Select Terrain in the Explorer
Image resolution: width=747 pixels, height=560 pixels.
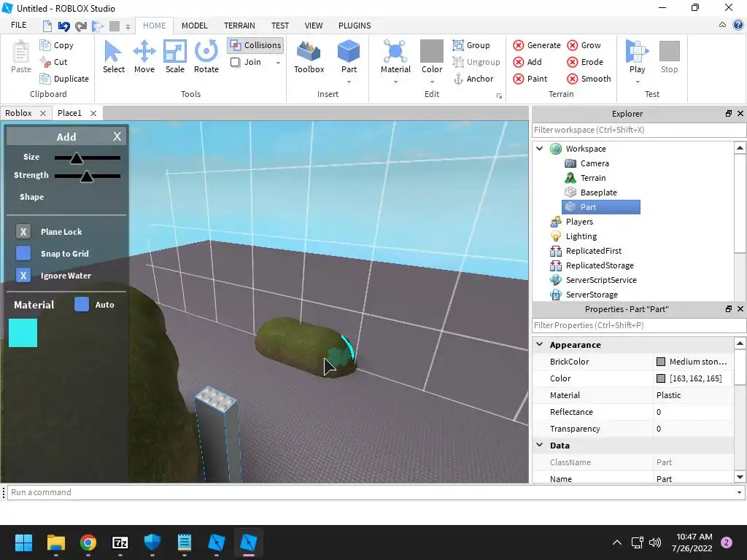(592, 178)
